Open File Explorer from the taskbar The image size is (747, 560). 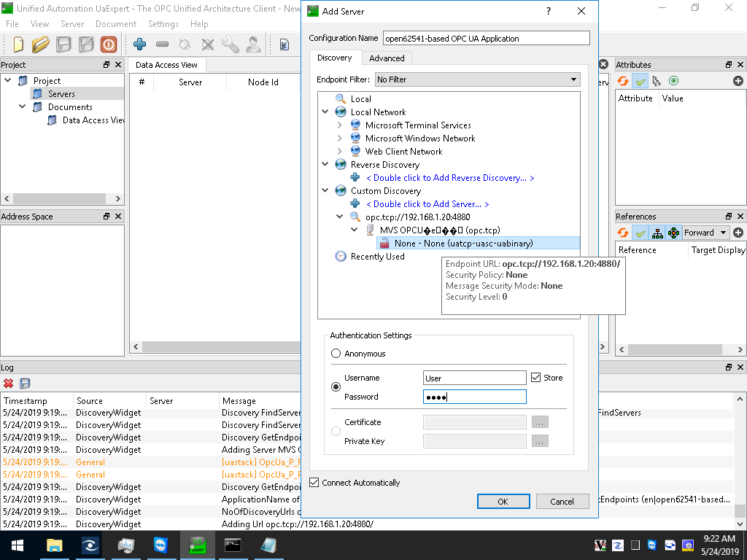(x=54, y=545)
